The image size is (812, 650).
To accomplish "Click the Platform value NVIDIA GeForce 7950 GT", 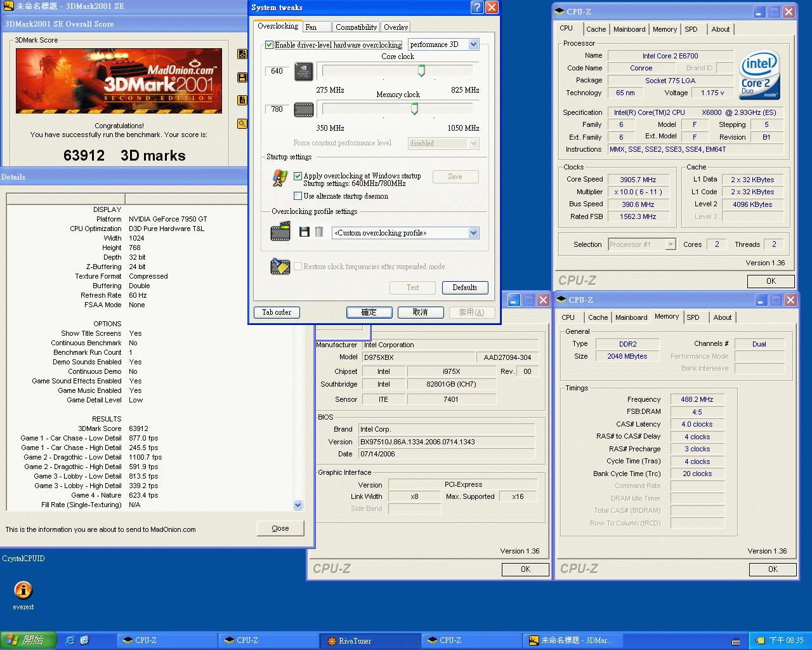I will 168,219.
